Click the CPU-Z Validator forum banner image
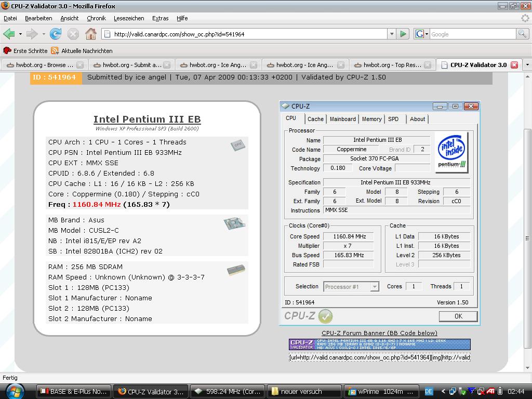Screen dimensions: 532x399 coord(379,344)
